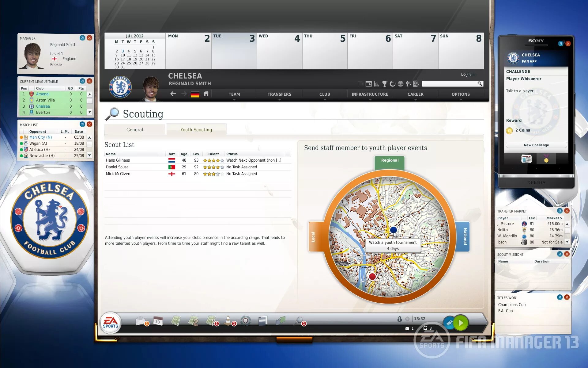Open the mail inbox envelope icon
The height and width of the screenshot is (368, 588).
pyautogui.click(x=140, y=320)
